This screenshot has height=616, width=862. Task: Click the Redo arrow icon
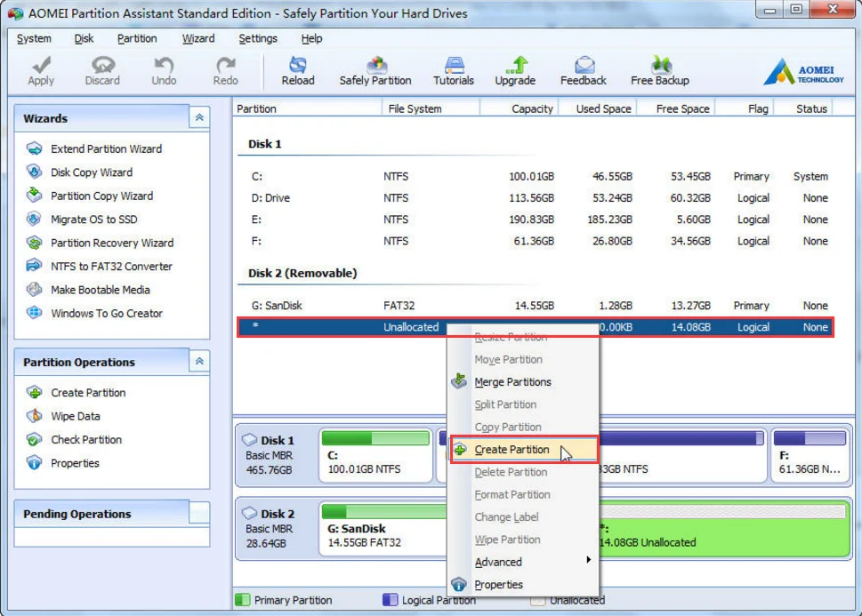point(225,65)
